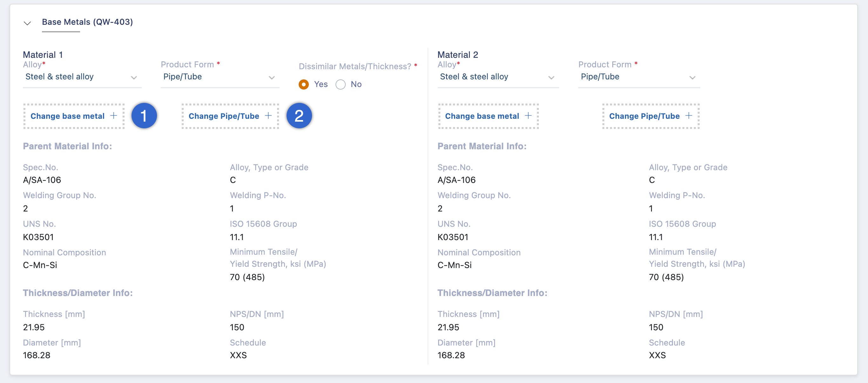Open Material 1 Product Form dropdown

tap(220, 77)
